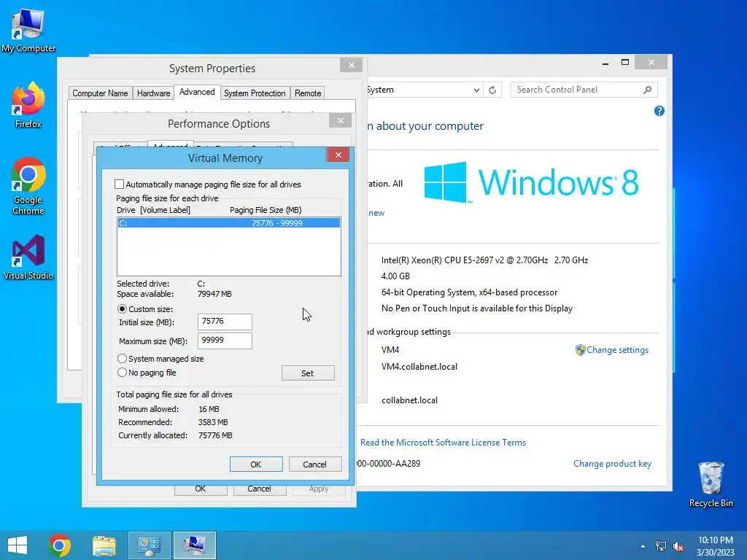Minimize the System Control Panel window
This screenshot has width=747, height=560.
coord(605,63)
